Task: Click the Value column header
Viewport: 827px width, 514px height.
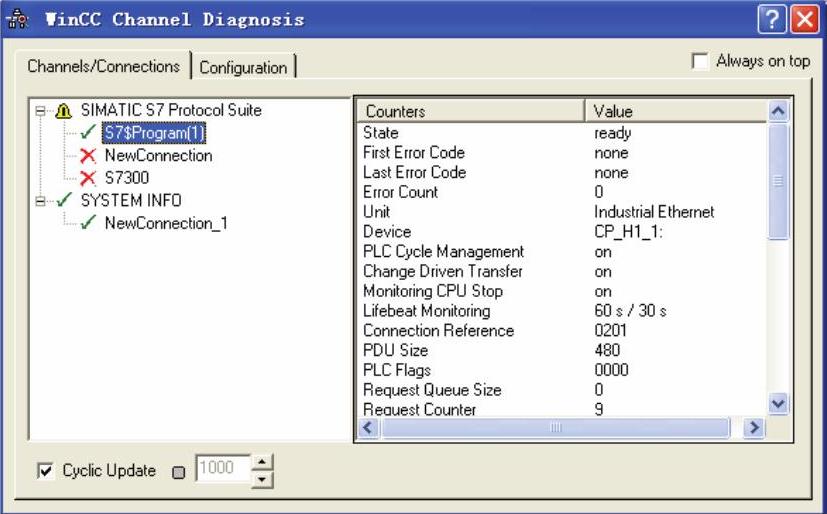Action: [677, 111]
